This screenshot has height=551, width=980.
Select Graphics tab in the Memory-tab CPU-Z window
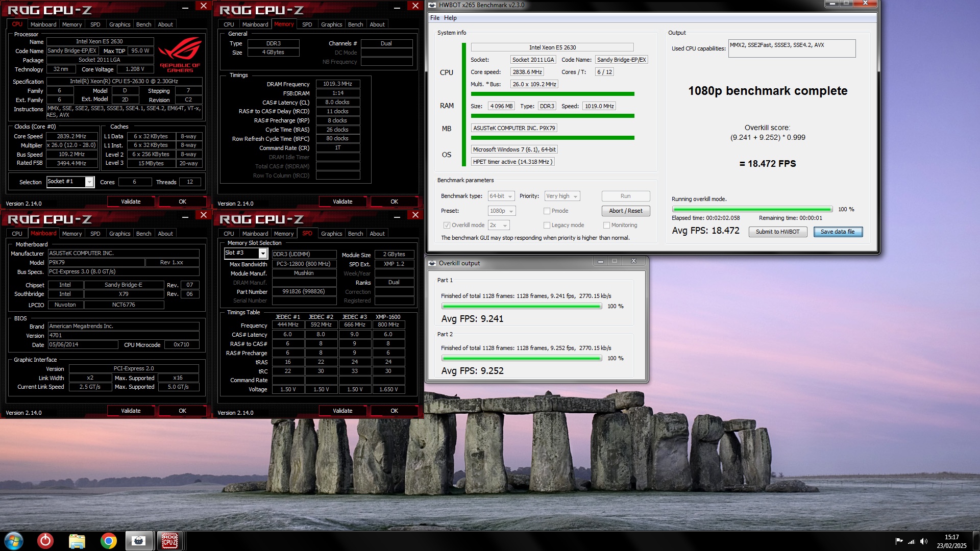click(331, 24)
